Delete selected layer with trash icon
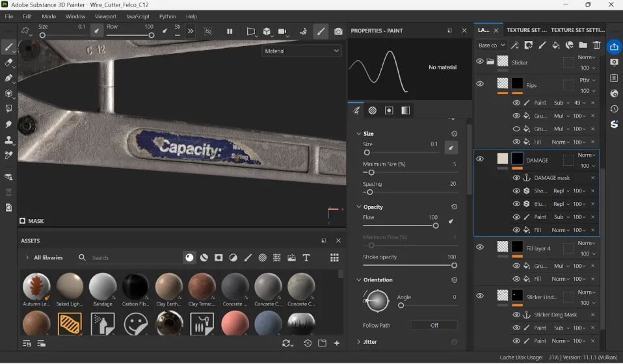The width and height of the screenshot is (623, 364). pos(597,45)
